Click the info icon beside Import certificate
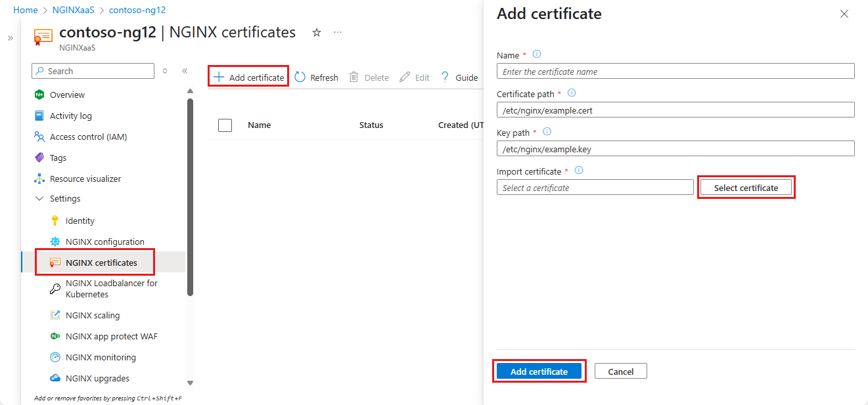868x405 pixels. (x=579, y=171)
